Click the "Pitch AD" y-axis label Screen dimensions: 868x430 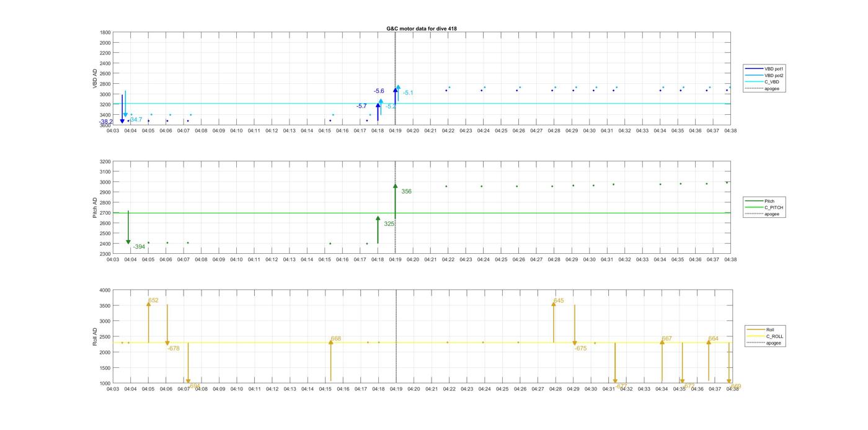[x=95, y=207]
